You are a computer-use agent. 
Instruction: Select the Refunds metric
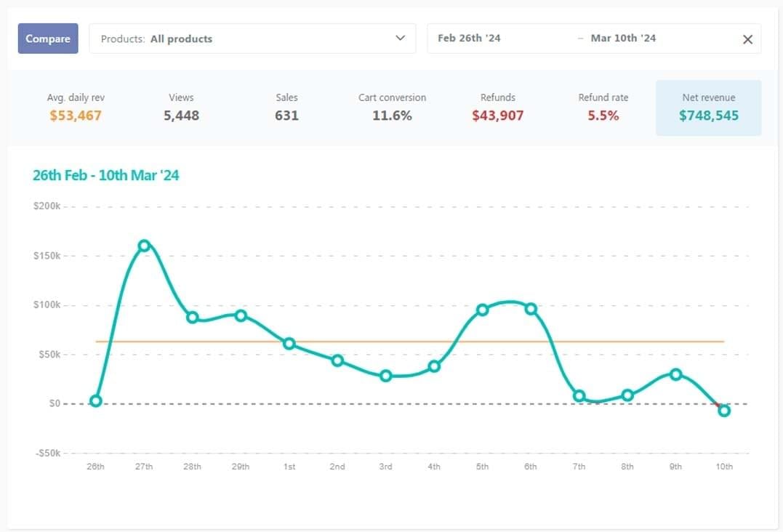point(498,108)
